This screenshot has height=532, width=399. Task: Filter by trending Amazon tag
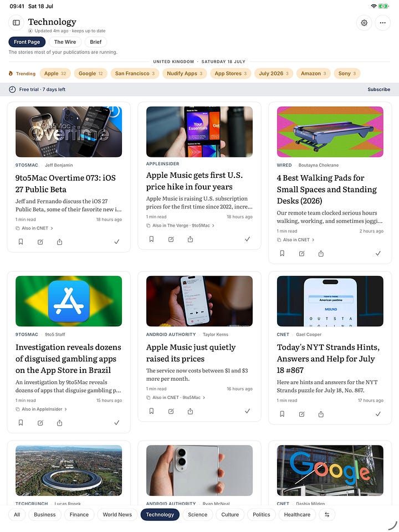coord(314,73)
